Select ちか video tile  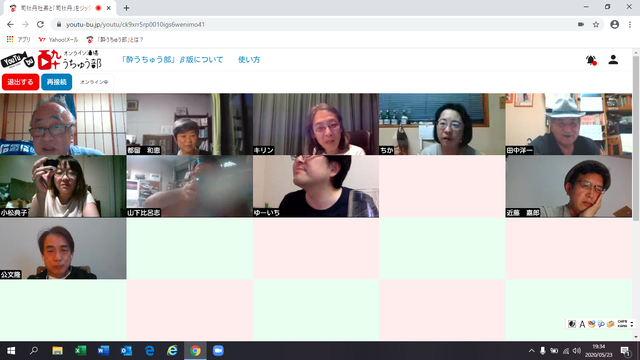click(442, 124)
